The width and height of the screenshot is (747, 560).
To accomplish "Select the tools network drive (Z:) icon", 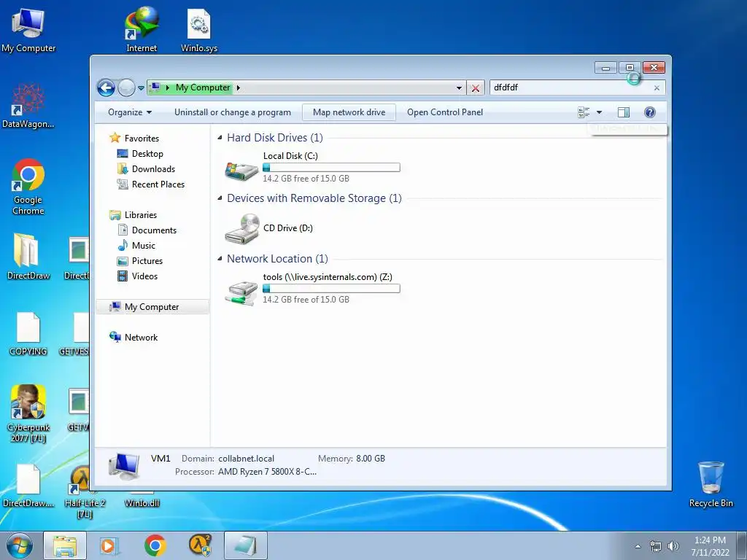I will pos(242,292).
